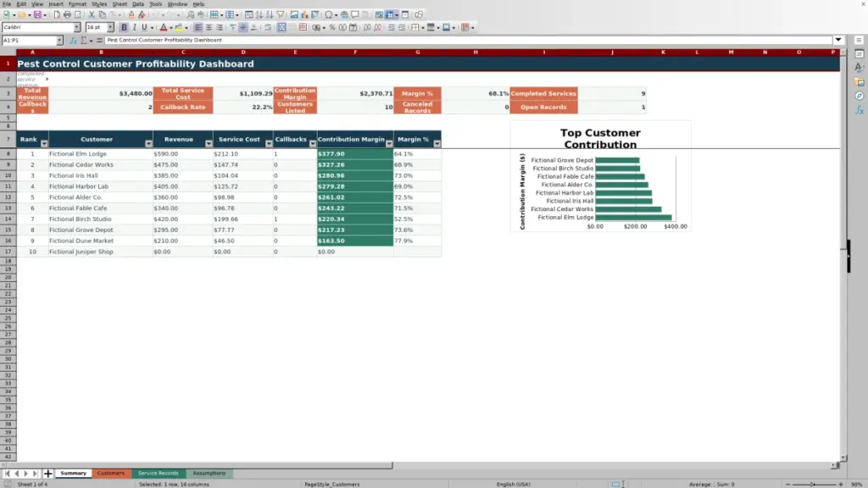
Task: Switch to the Service Records sheet tab
Action: pyautogui.click(x=159, y=474)
